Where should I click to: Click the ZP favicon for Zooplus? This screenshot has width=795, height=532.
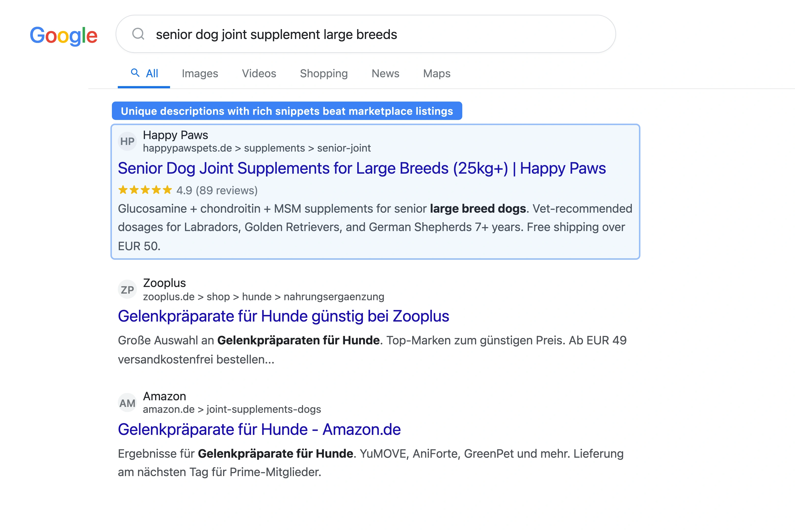(x=127, y=289)
